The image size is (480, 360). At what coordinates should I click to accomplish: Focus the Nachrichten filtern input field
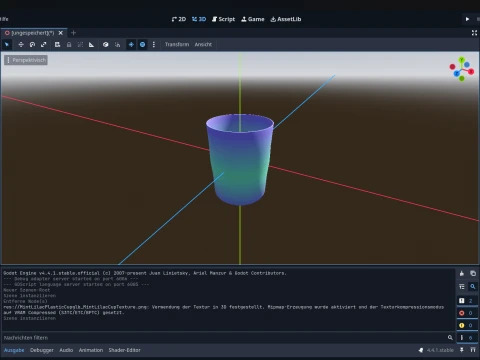coord(228,338)
